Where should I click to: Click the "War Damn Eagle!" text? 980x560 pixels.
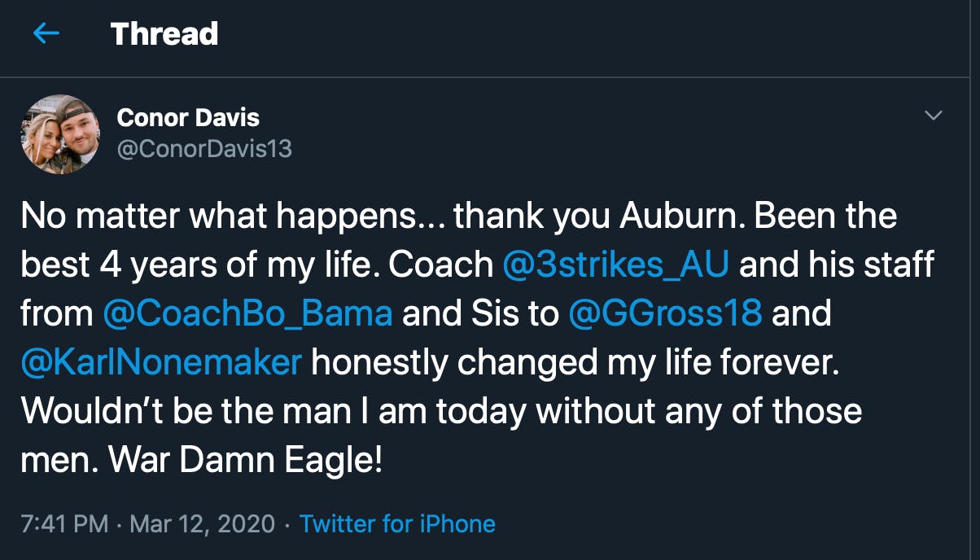coord(245,460)
